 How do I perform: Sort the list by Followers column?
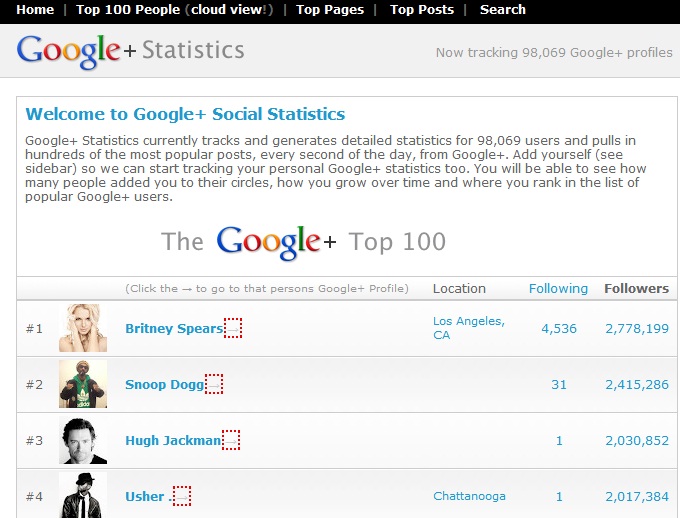(x=637, y=289)
